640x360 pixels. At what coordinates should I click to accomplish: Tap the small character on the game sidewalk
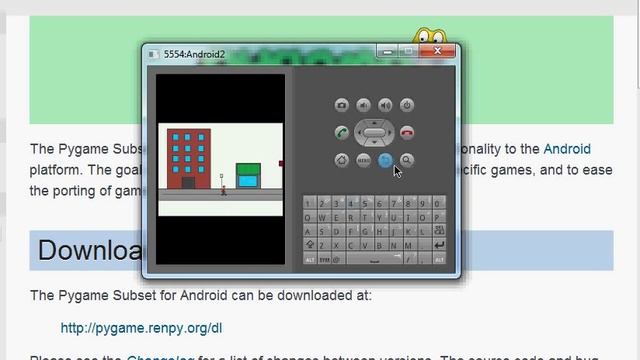(x=224, y=190)
